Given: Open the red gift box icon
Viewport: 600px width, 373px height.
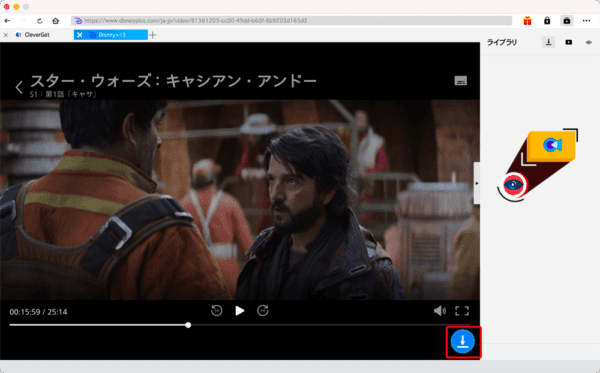Looking at the screenshot, I should coord(527,21).
